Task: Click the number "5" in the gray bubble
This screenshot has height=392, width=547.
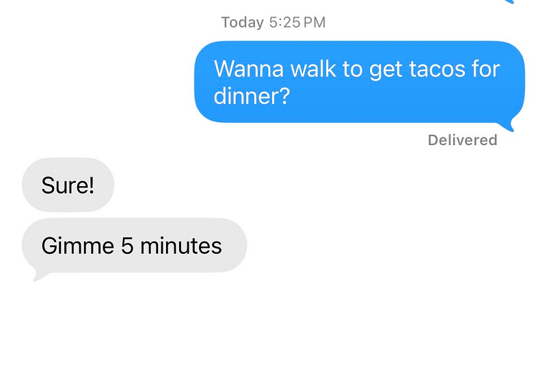Action: (127, 246)
